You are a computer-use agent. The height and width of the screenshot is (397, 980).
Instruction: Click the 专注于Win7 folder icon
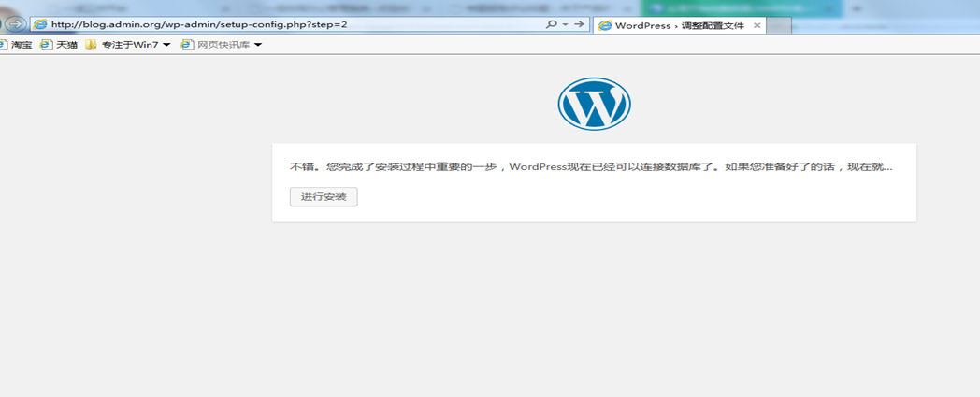coord(92,44)
